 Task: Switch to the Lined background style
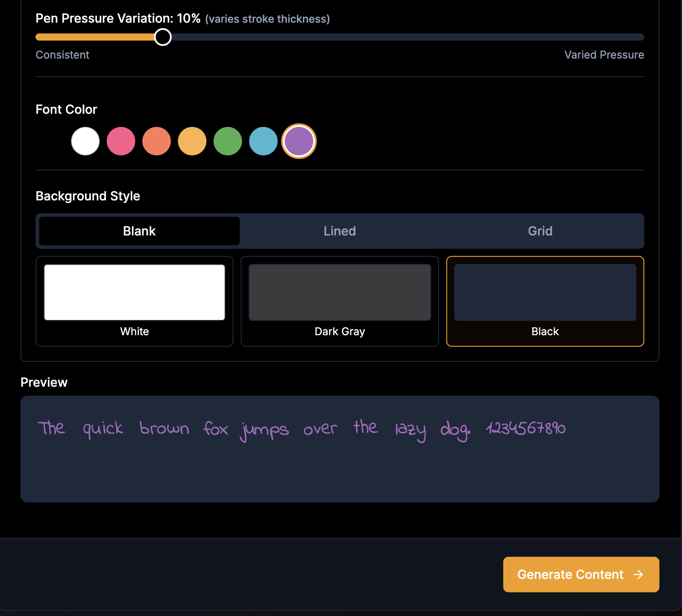pos(339,231)
